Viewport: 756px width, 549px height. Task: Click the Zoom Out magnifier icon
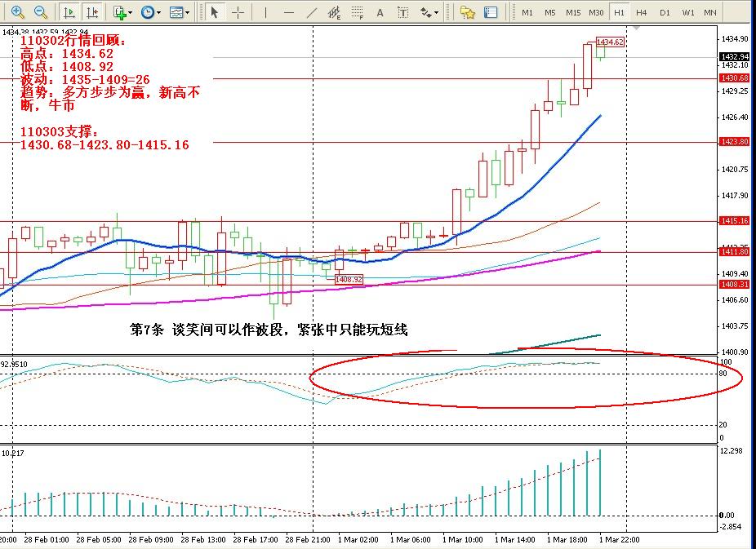click(x=40, y=12)
